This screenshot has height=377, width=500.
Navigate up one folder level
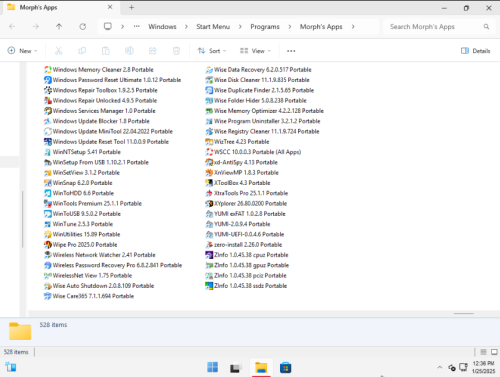point(59,27)
